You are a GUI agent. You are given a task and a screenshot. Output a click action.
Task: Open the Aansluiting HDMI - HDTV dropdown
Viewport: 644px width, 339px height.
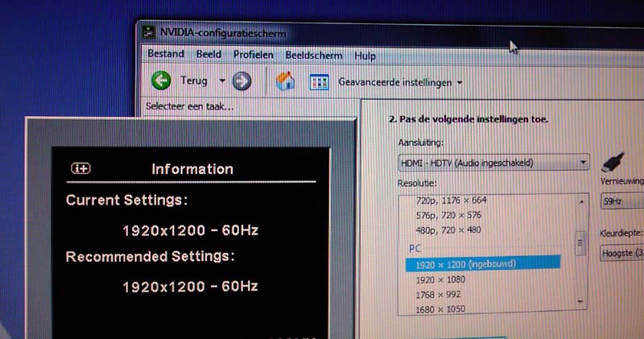(493, 163)
